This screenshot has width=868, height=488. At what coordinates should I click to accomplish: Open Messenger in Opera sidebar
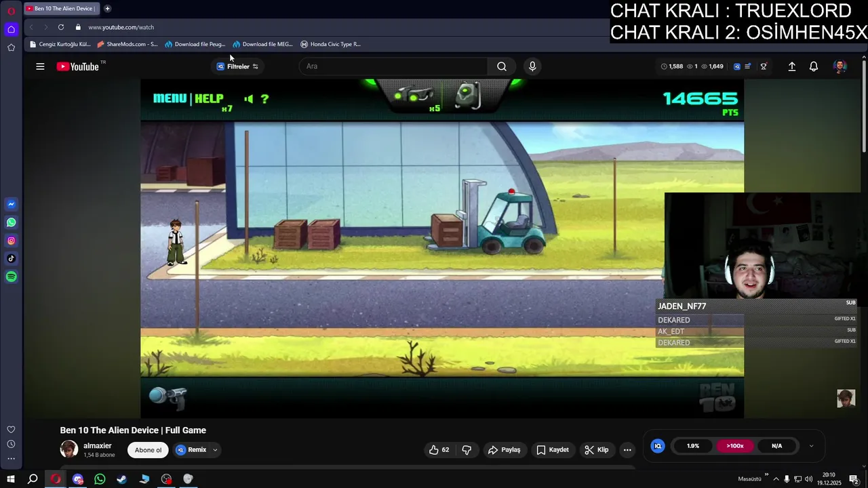(x=11, y=204)
